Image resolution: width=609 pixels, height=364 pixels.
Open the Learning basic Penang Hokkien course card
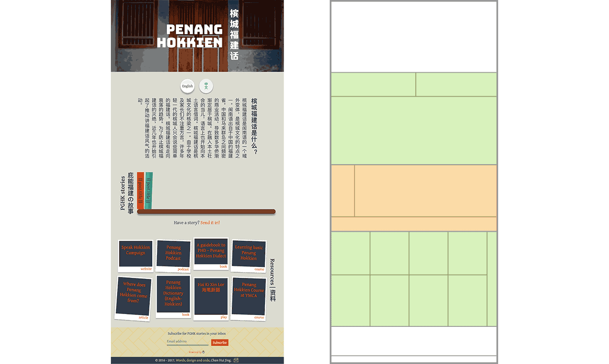pyautogui.click(x=248, y=255)
